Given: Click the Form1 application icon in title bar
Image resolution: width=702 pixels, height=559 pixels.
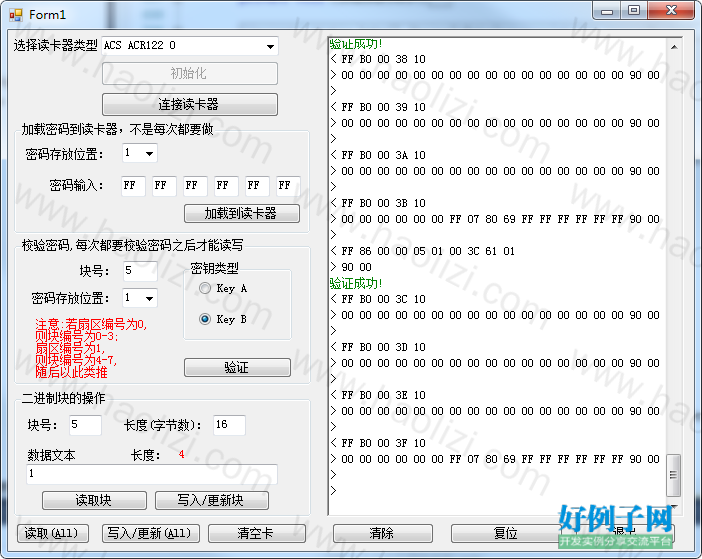Looking at the screenshot, I should pyautogui.click(x=15, y=15).
